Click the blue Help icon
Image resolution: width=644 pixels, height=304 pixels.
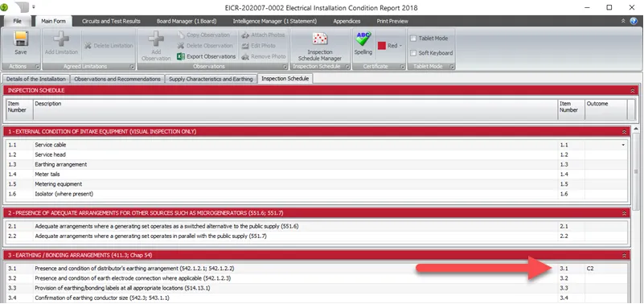pos(634,21)
